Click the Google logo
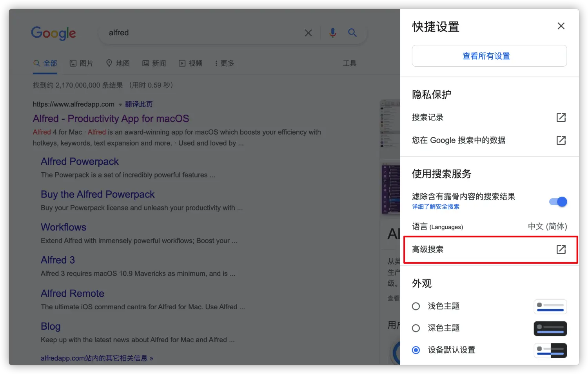588x374 pixels. click(53, 33)
